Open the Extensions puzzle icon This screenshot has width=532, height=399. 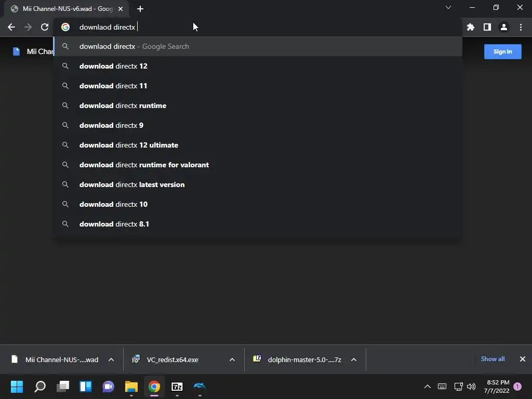(x=471, y=27)
